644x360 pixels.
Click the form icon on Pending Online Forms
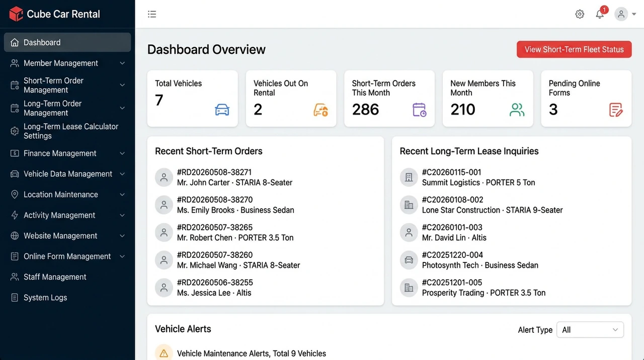click(616, 109)
